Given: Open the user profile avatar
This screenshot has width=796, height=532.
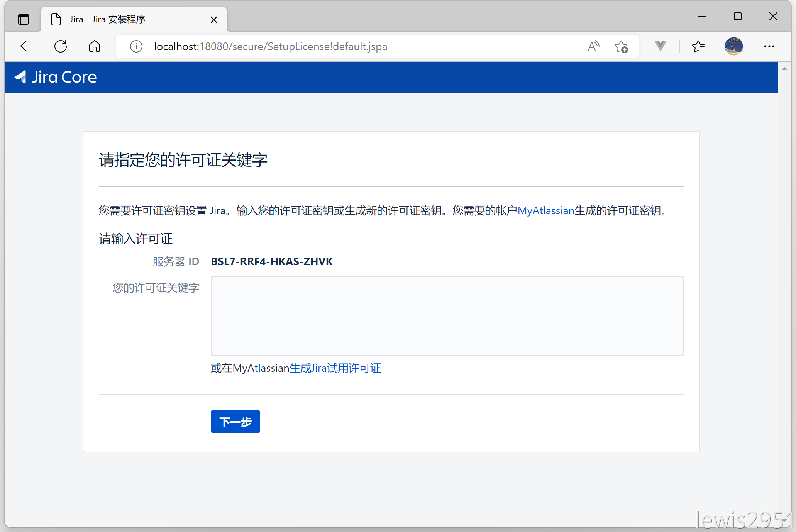Looking at the screenshot, I should coord(734,46).
